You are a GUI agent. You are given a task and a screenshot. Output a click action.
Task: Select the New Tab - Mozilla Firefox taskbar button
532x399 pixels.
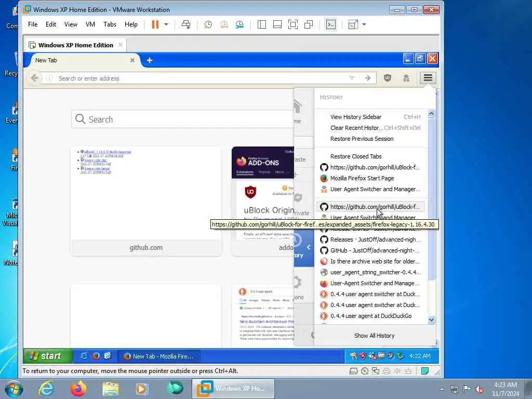[x=159, y=356]
